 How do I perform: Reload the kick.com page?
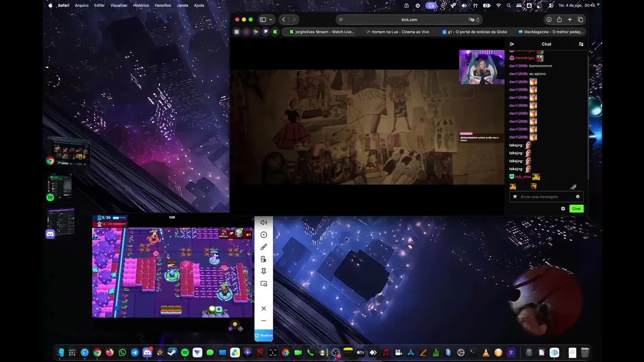477,20
